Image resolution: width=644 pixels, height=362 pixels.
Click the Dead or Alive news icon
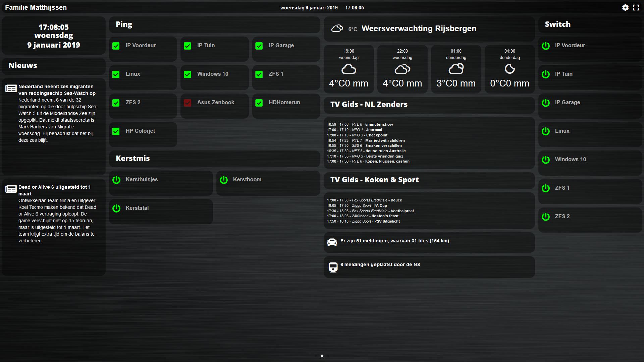coord(11,189)
